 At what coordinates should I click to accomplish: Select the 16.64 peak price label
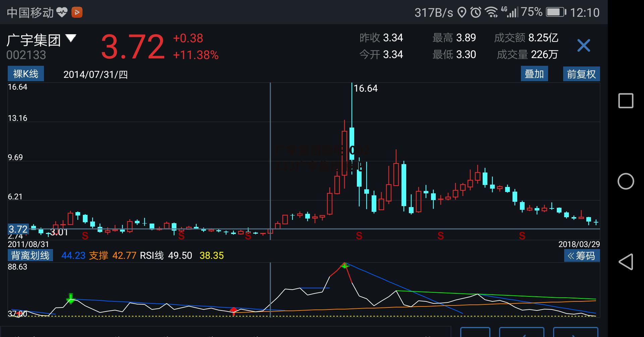click(366, 88)
